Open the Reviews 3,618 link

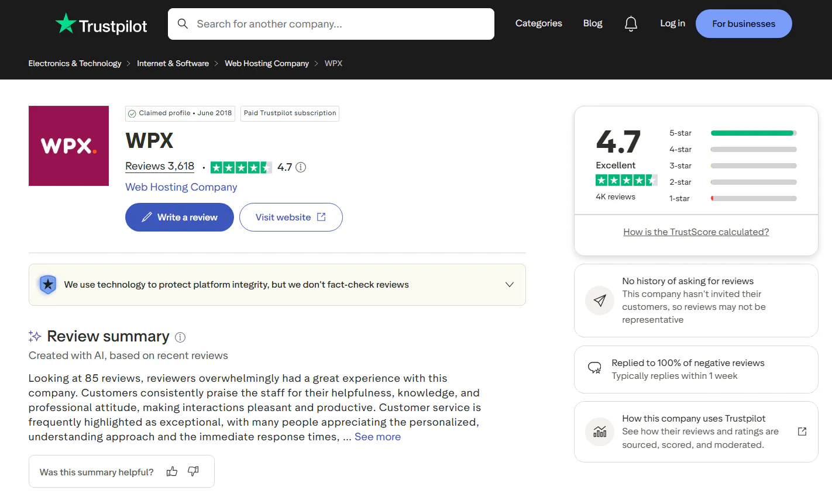(160, 166)
